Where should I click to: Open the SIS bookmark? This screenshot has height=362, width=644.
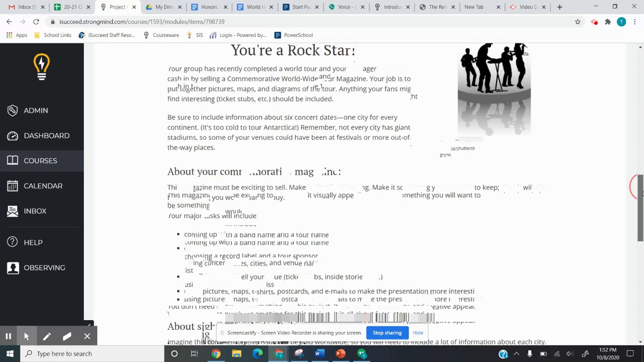[195, 35]
